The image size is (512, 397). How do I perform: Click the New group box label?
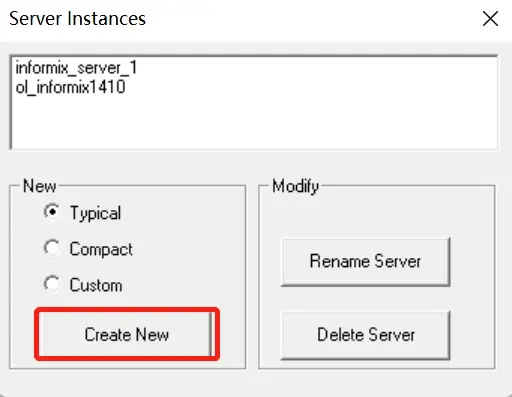tap(39, 186)
